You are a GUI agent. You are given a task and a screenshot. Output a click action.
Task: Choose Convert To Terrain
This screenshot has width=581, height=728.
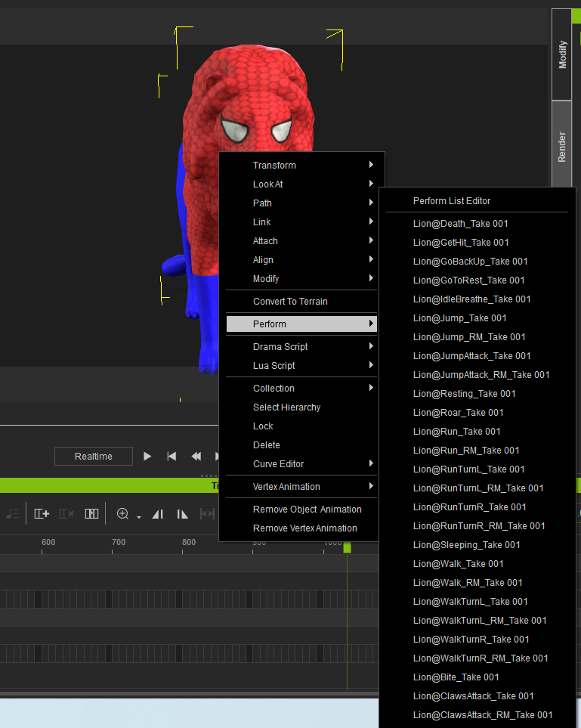[x=301, y=302]
